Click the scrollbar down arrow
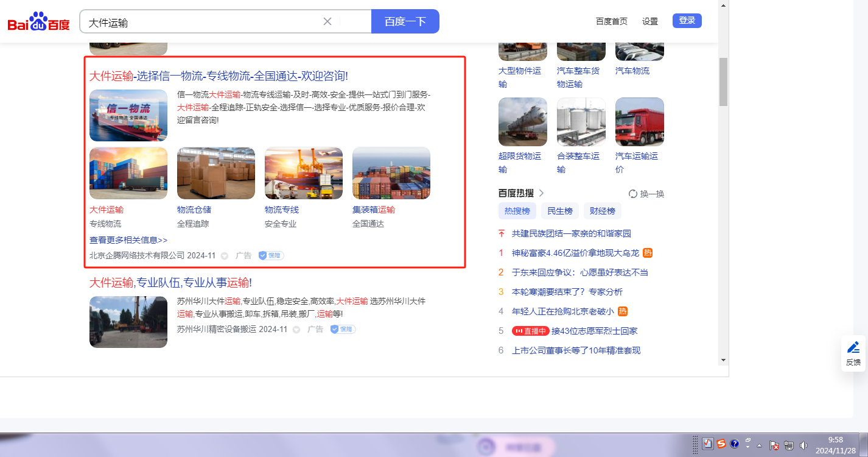Screen dimensions: 868x457 coord(723,360)
